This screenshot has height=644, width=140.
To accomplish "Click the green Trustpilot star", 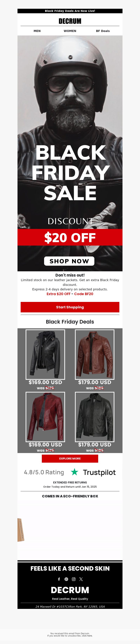I will (74, 472).
